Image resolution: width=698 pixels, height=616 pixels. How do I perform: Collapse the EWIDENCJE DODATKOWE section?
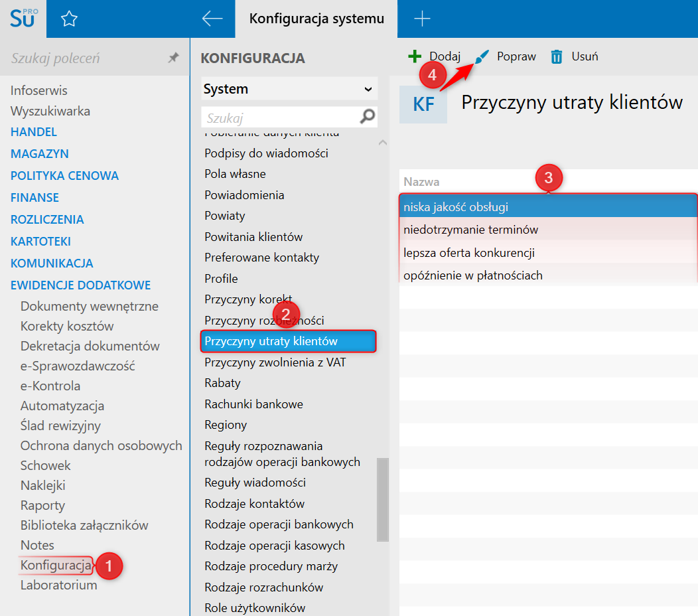(80, 285)
